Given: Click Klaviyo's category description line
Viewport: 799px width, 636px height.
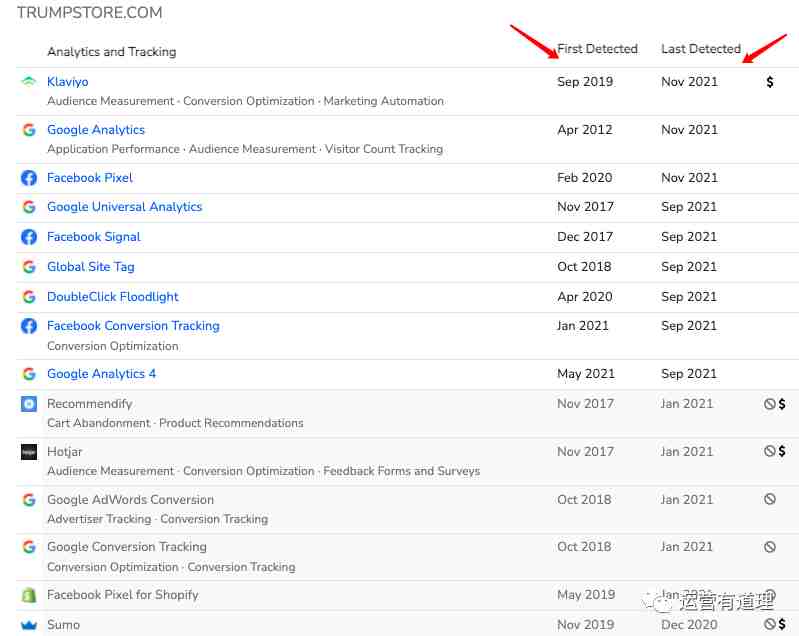Looking at the screenshot, I should click(x=246, y=101).
